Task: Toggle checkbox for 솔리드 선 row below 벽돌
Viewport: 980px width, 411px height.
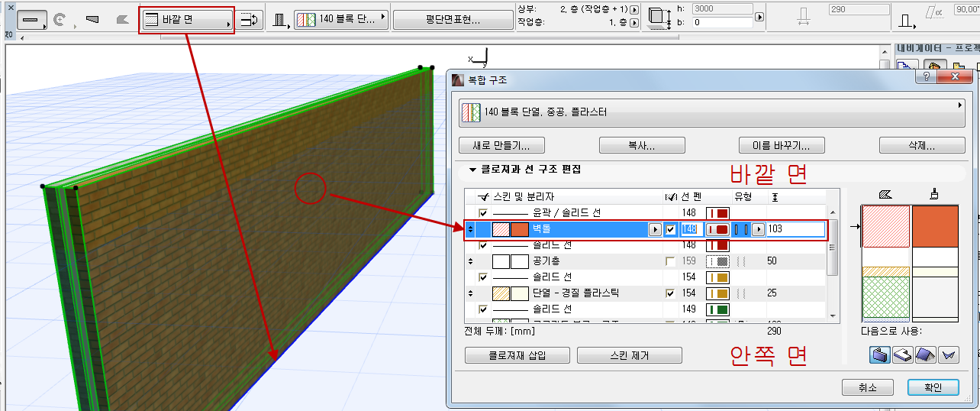Action: click(x=482, y=245)
